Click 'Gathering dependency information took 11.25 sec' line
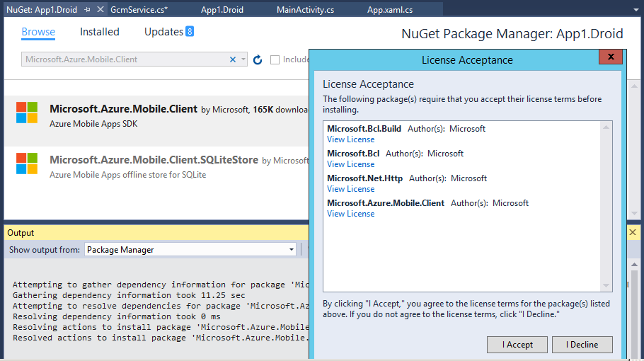 [129, 295]
